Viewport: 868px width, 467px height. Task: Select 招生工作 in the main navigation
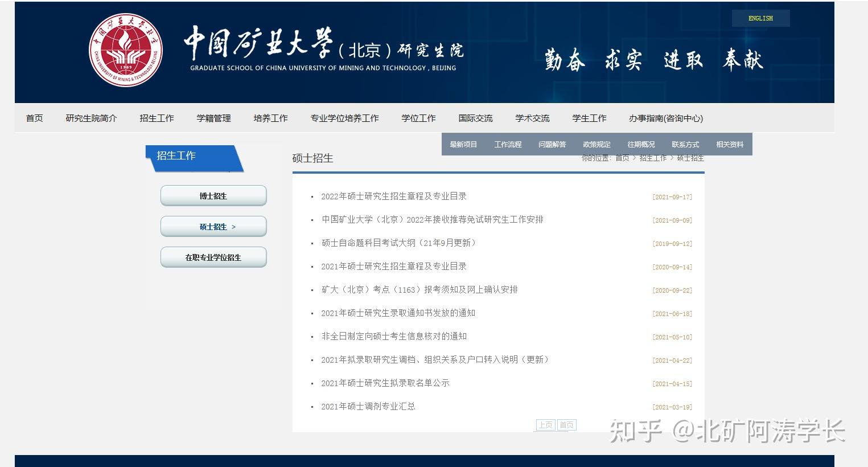[x=157, y=118]
